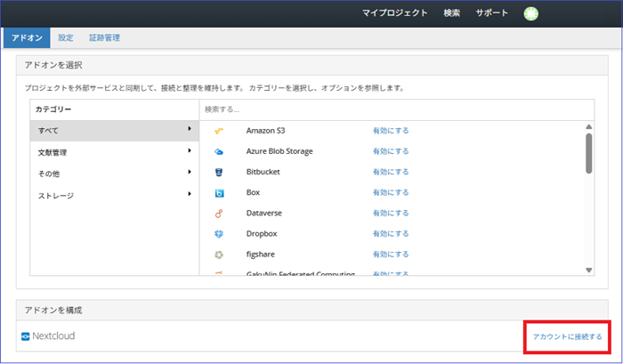
Task: Click the scroll down arrow of addon list
Action: (589, 271)
